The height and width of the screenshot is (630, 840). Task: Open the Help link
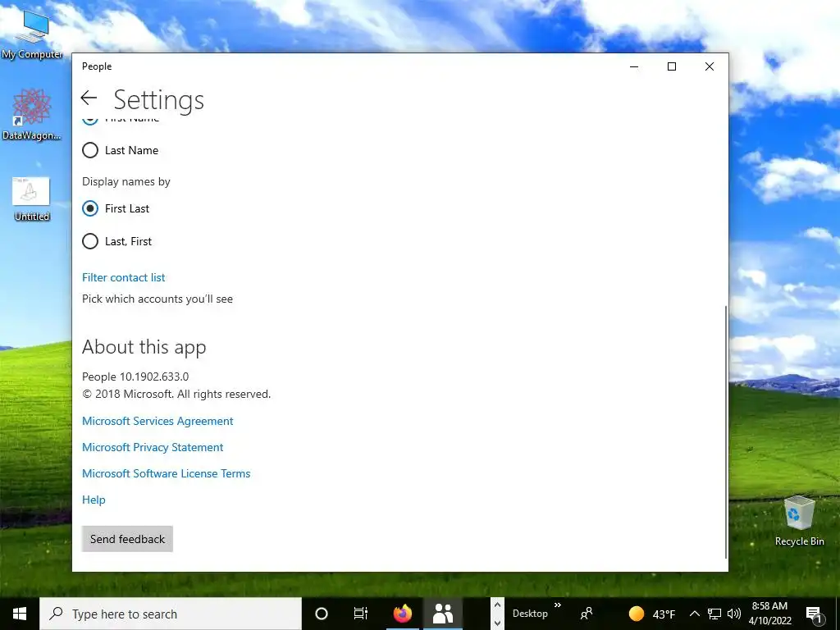click(94, 500)
